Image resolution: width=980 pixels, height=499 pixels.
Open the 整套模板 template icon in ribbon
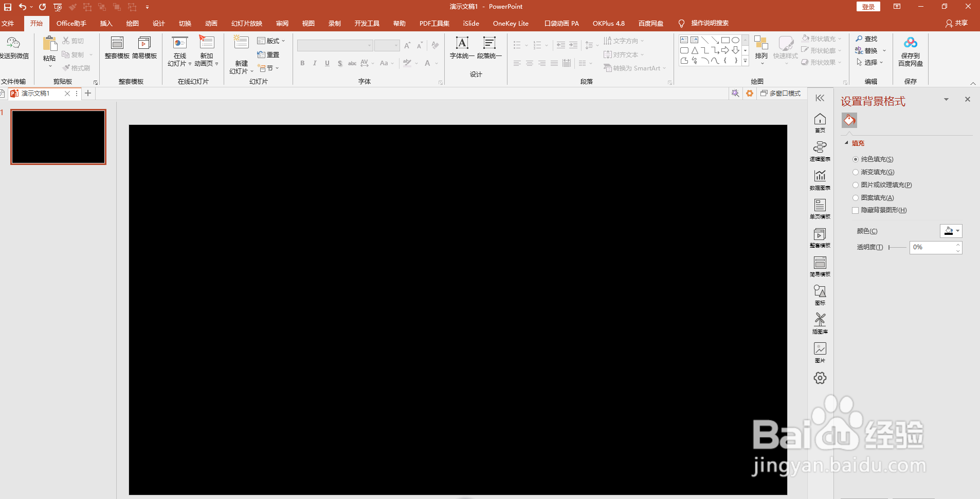tap(117, 43)
